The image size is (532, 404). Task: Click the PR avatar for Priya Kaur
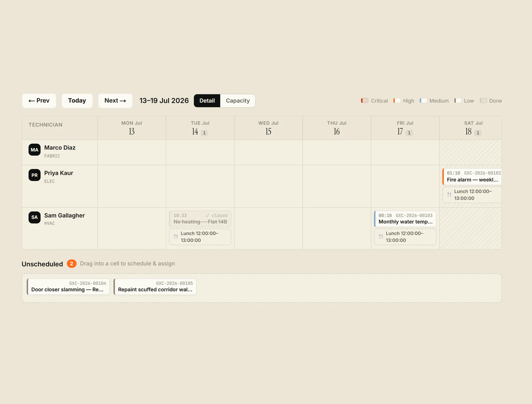pyautogui.click(x=34, y=175)
